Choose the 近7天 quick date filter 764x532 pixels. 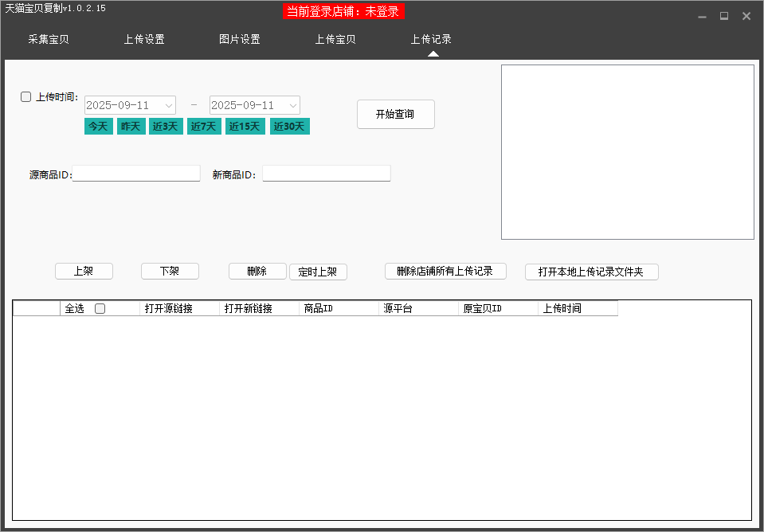point(204,127)
